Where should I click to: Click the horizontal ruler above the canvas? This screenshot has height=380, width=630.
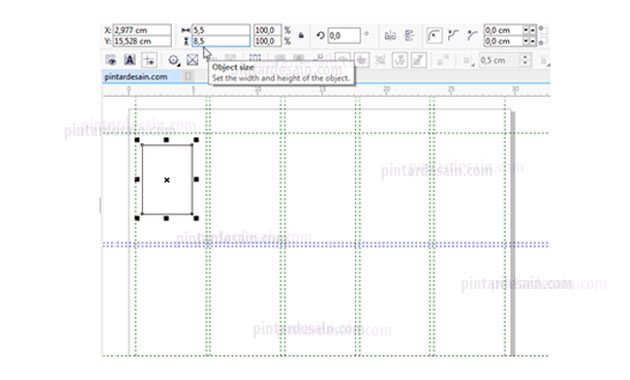tap(325, 90)
